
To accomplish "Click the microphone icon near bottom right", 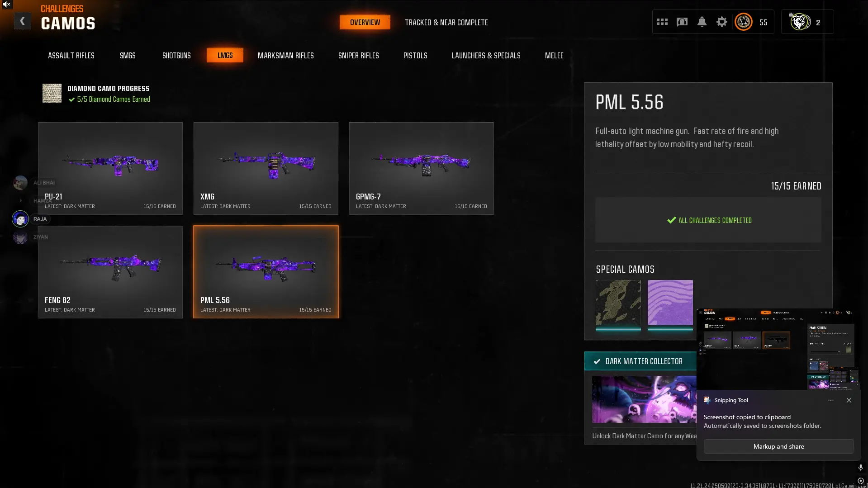I will [x=861, y=467].
